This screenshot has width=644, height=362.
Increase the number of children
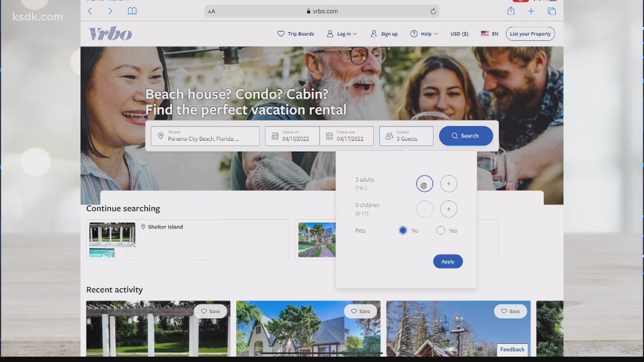[x=449, y=209]
